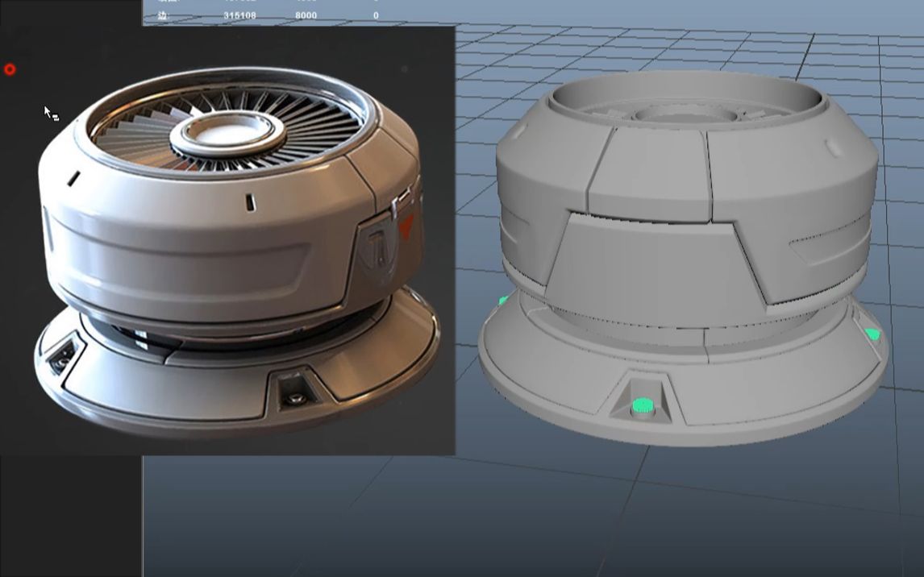This screenshot has width=924, height=577.
Task: Click the red recording indicator icon
Action: 10,69
